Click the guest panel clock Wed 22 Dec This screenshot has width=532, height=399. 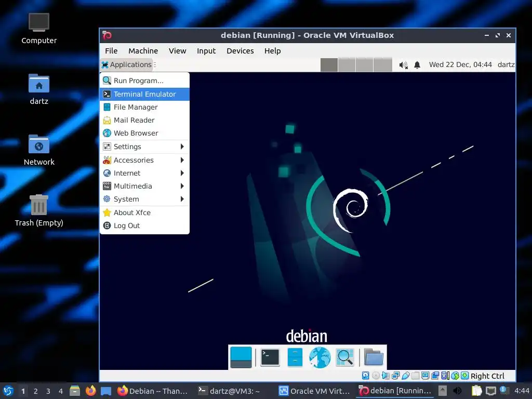coord(460,64)
